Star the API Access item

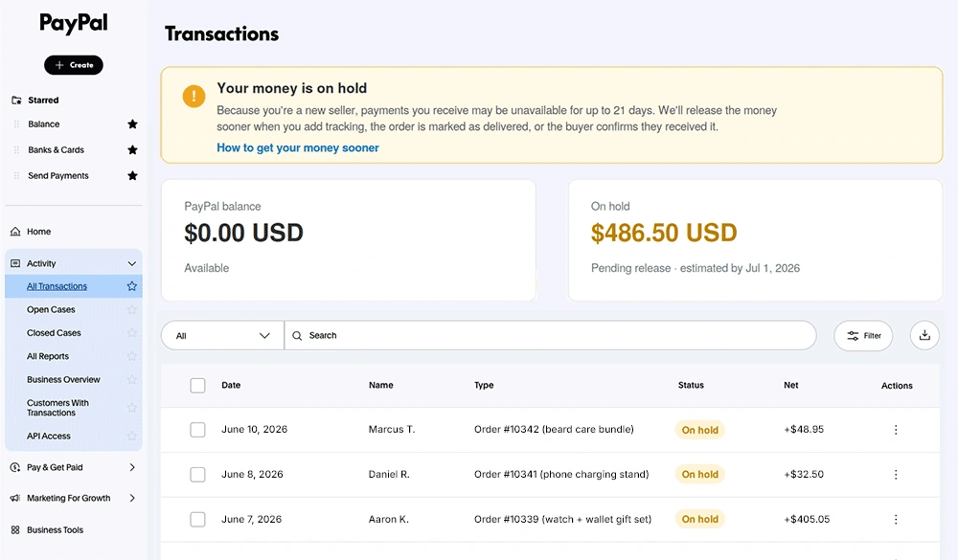point(131,436)
